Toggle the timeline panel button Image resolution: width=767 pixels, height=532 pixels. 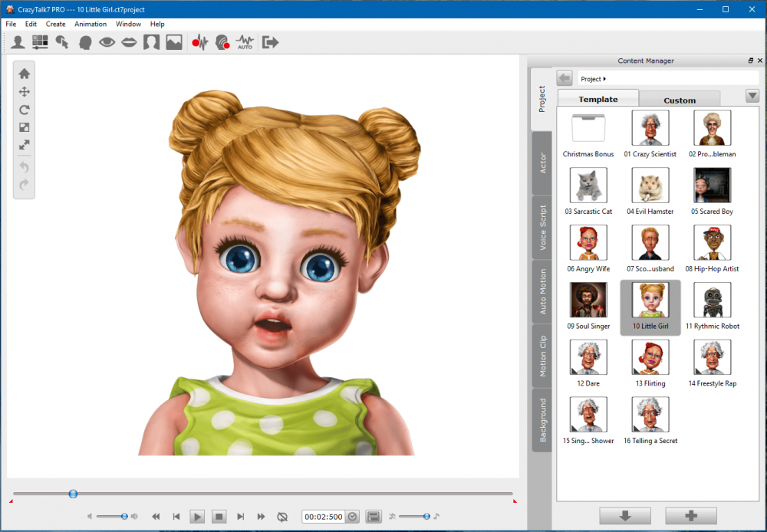tap(374, 517)
